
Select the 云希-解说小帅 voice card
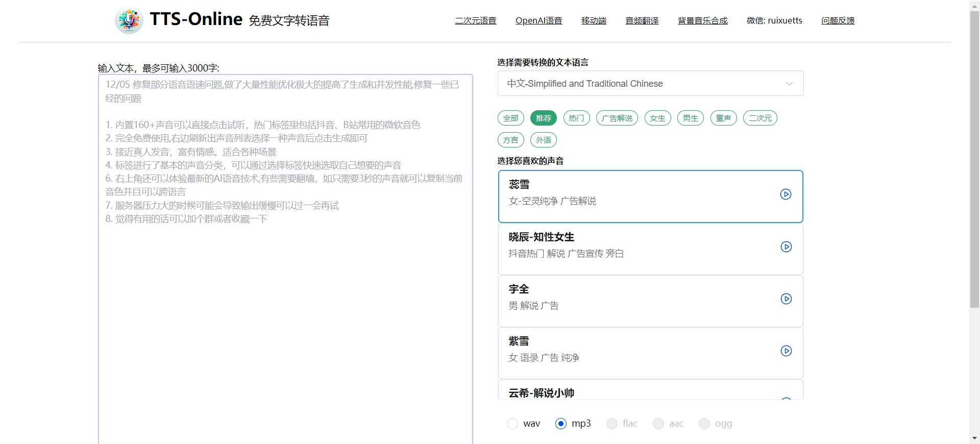pyautogui.click(x=650, y=390)
